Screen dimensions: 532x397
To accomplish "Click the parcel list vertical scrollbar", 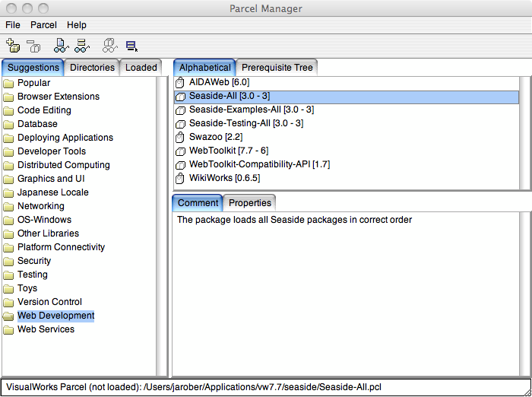I will [525, 133].
